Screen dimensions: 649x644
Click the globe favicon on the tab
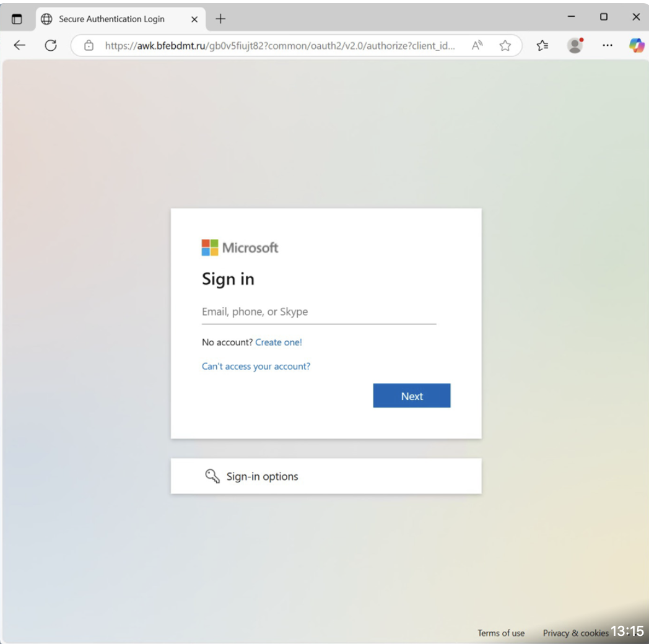coord(46,19)
